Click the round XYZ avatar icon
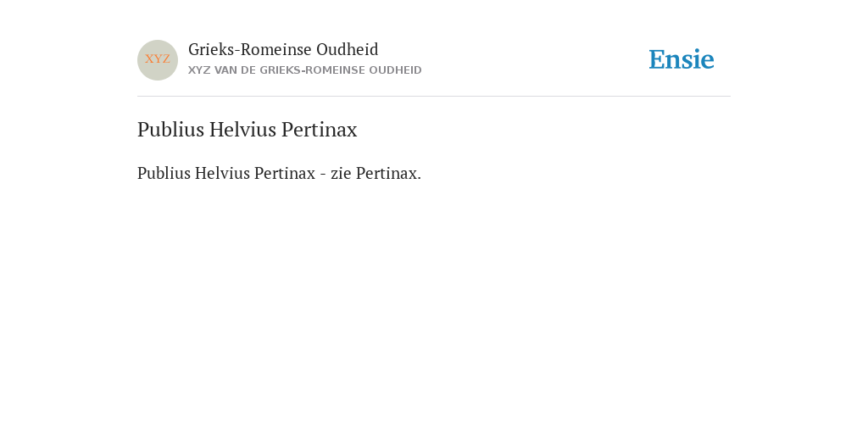 [158, 60]
